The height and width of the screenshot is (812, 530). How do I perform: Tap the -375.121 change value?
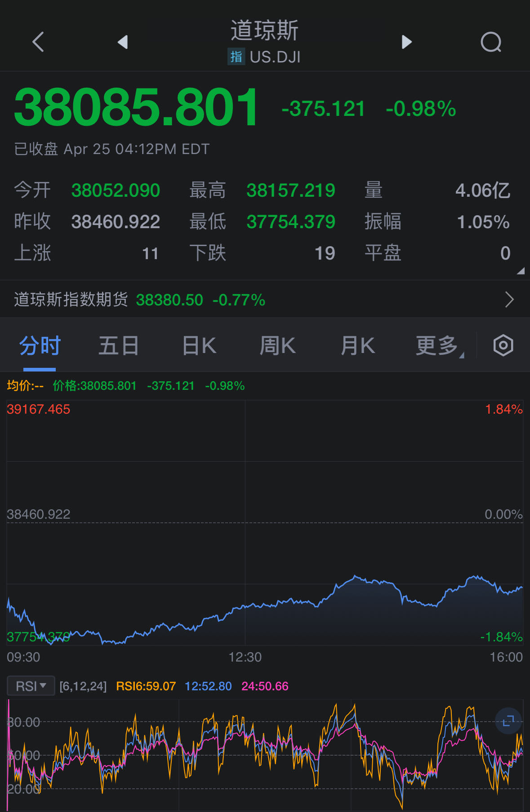point(323,109)
